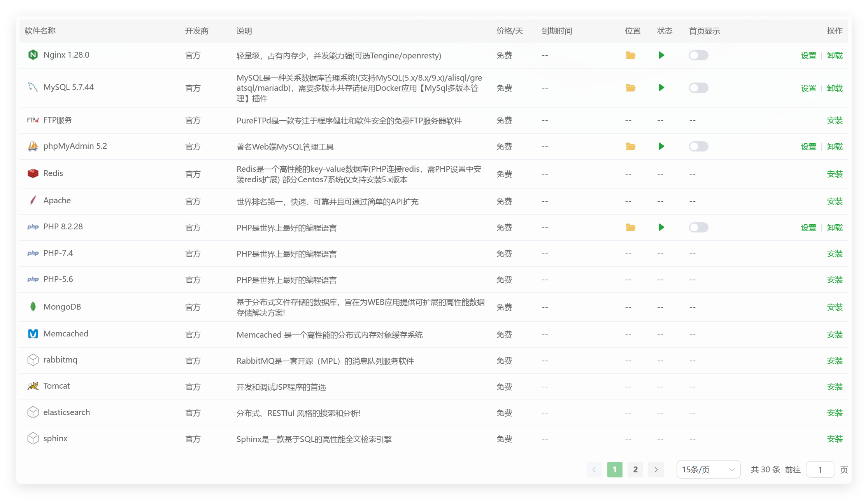Click the PHP-5.6 logo icon

tap(33, 279)
